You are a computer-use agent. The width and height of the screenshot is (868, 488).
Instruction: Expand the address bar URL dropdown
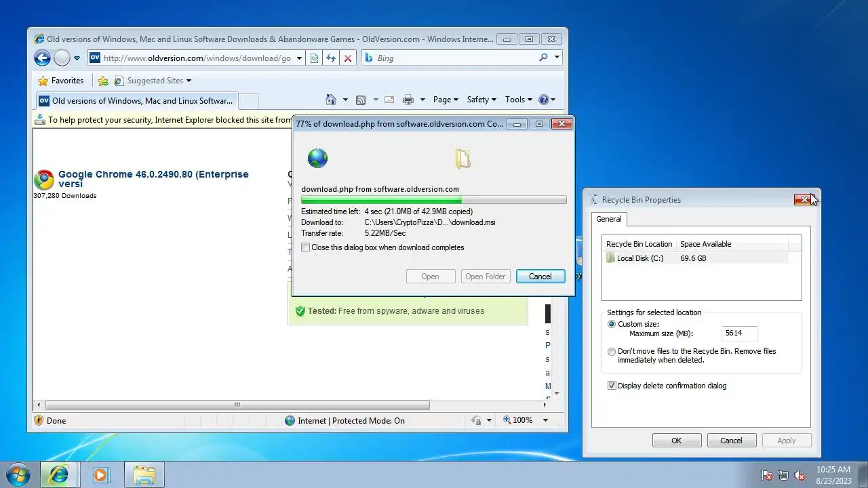(299, 58)
